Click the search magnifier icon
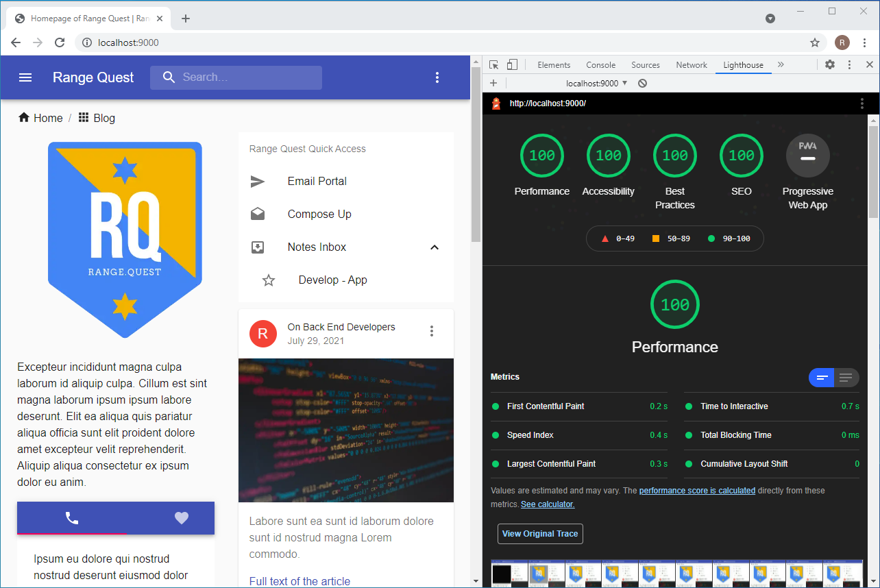 [x=169, y=77]
